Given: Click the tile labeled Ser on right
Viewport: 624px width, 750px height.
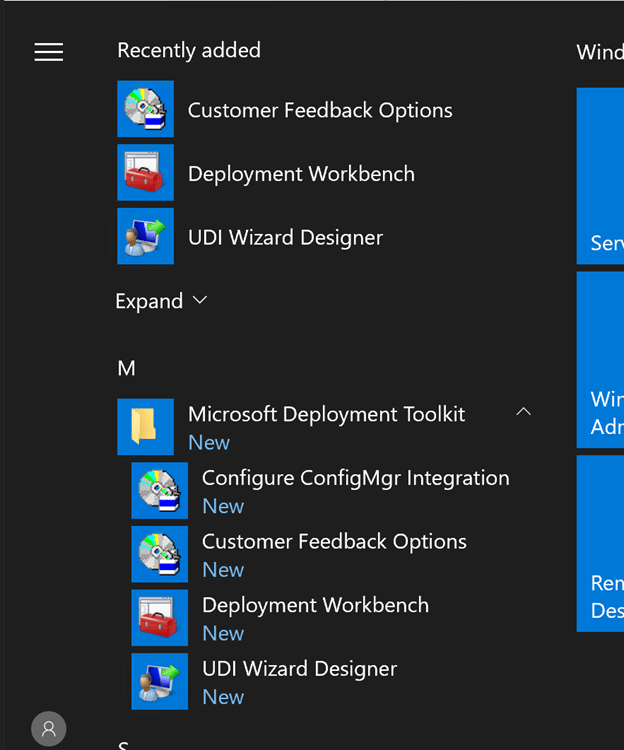Looking at the screenshot, I should pos(601,176).
